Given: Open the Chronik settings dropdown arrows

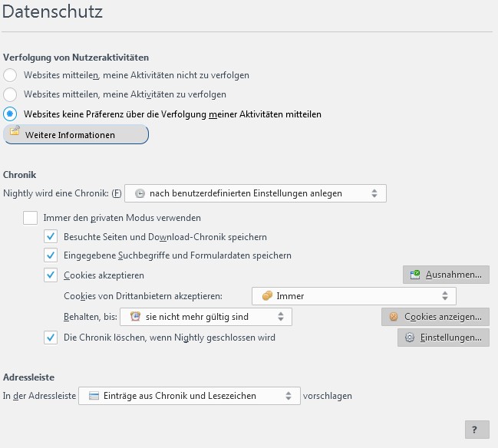Looking at the screenshot, I should 374,193.
